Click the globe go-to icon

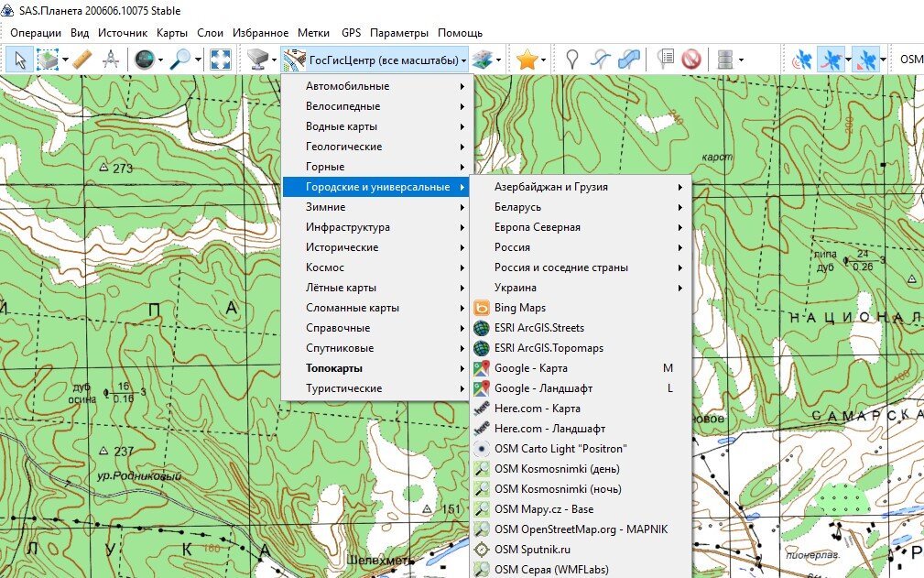click(145, 60)
